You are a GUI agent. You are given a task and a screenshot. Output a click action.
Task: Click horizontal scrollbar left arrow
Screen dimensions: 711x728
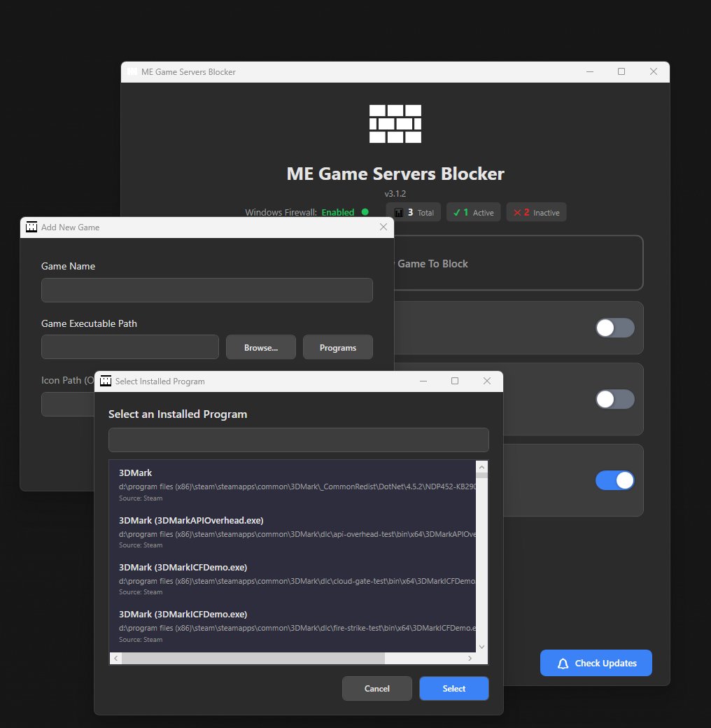[115, 659]
